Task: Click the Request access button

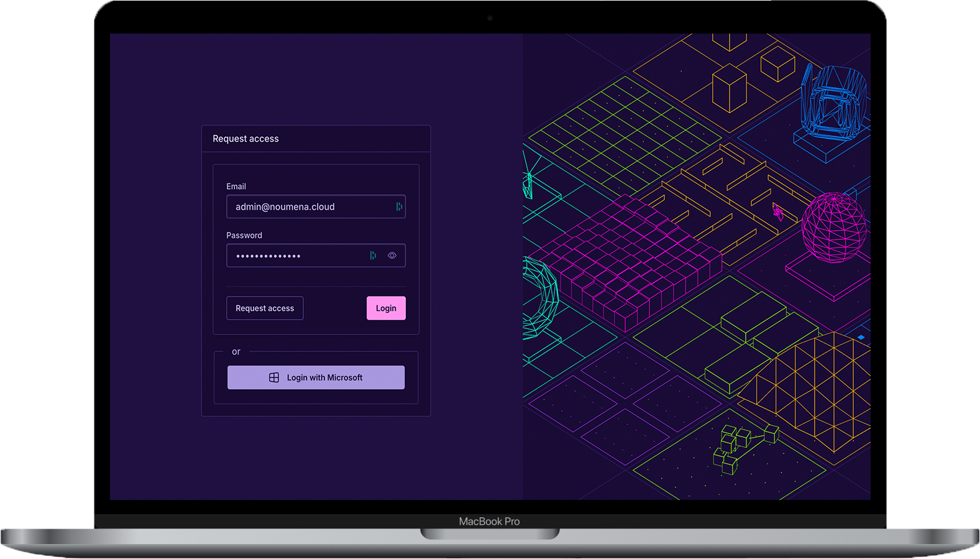Action: coord(265,308)
